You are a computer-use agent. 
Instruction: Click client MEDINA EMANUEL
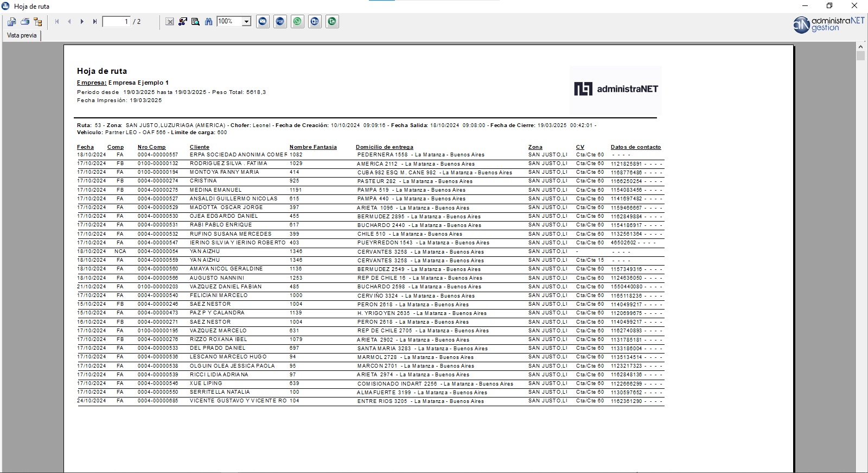click(x=215, y=190)
